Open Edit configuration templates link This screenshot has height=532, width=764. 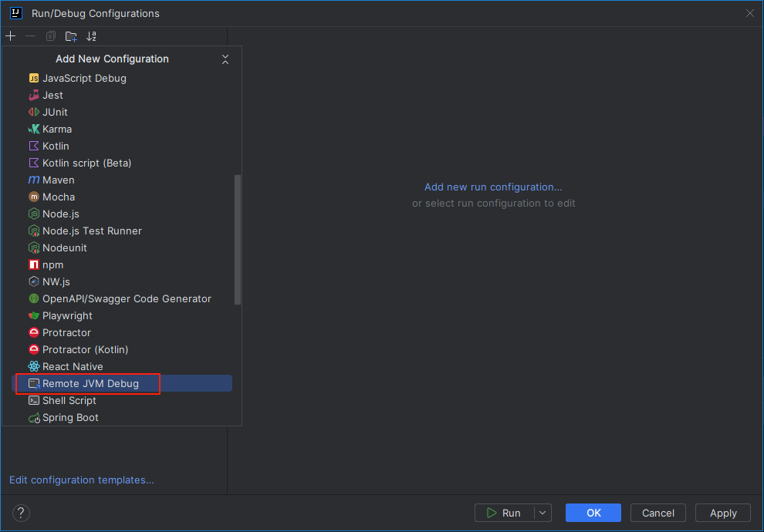click(x=81, y=480)
